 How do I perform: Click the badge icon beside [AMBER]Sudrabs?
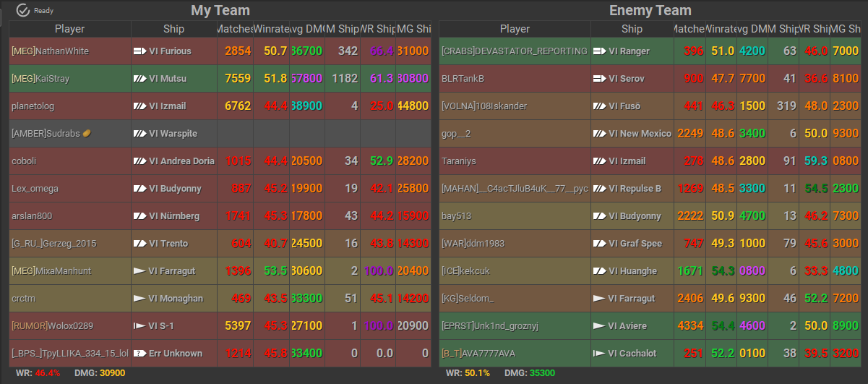pyautogui.click(x=85, y=134)
